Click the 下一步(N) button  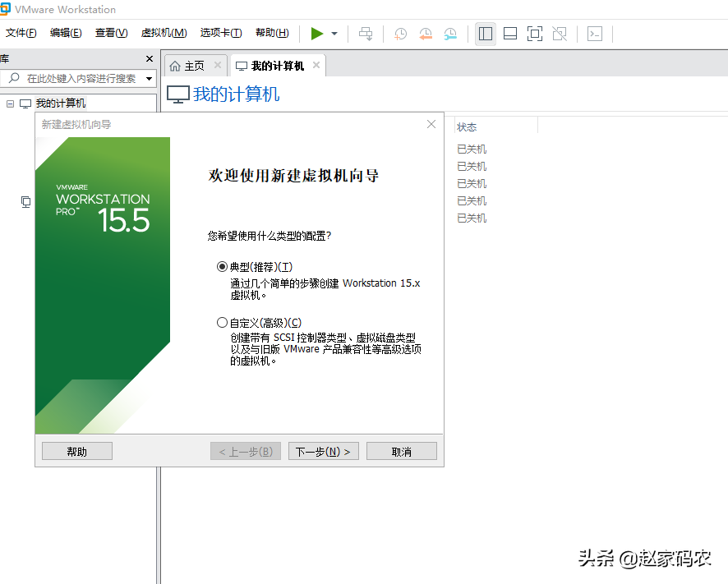coord(324,451)
